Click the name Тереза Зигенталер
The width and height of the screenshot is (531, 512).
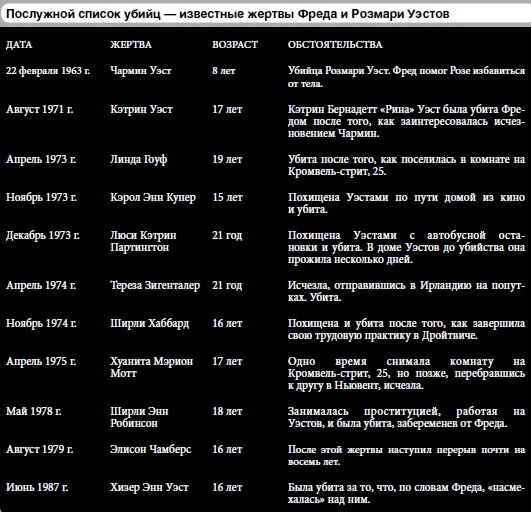155,285
